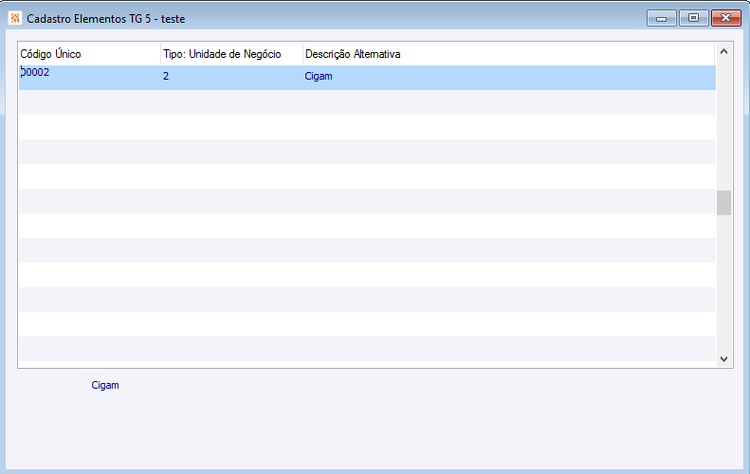The image size is (750, 474).
Task: Close the Cadastro Elementos TG 5 window
Action: click(x=726, y=18)
